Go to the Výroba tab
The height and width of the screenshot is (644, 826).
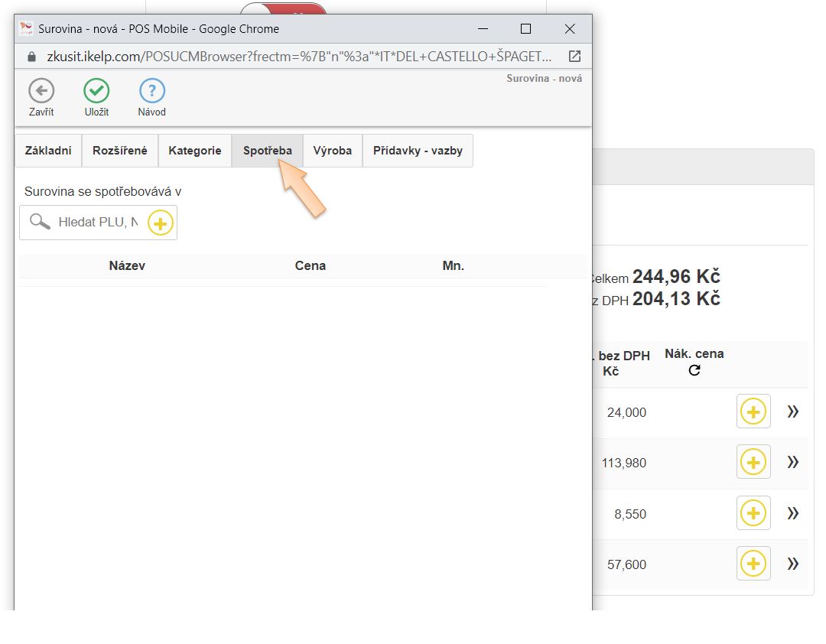(x=333, y=151)
